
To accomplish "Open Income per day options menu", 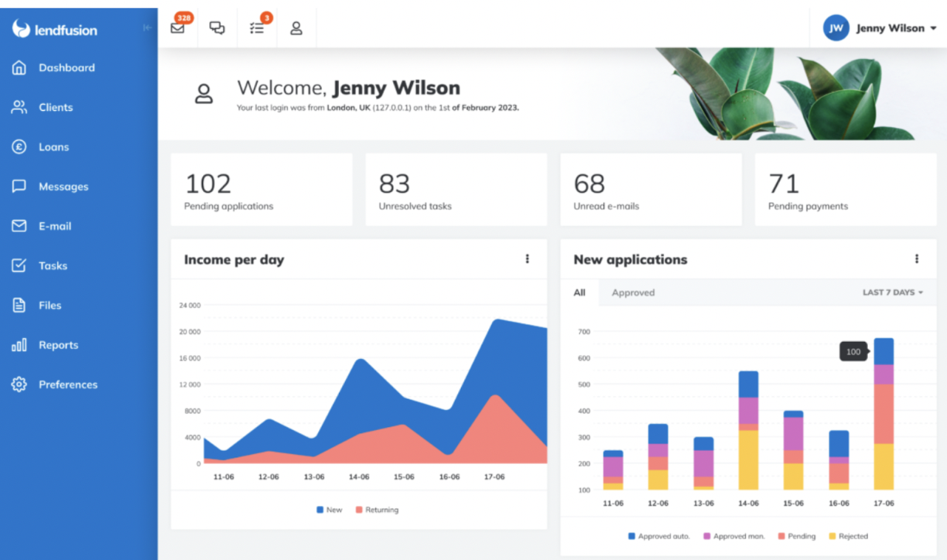I will click(x=527, y=259).
